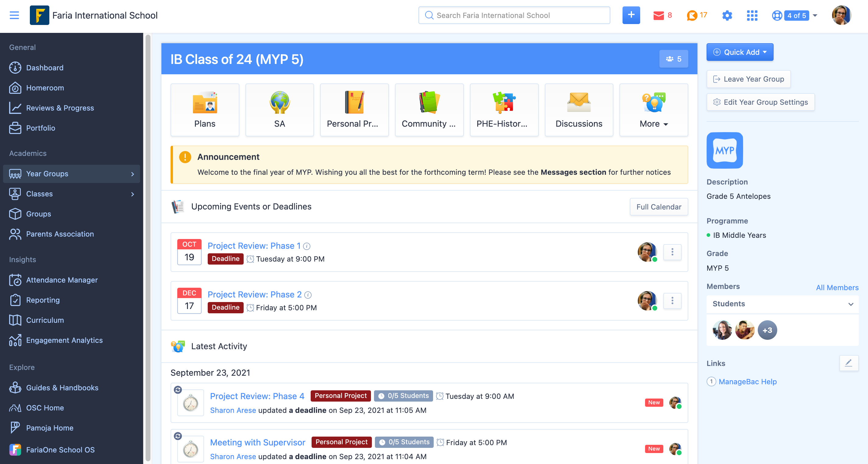Screen dimensions: 868x464
Task: Open the messages envelope icon
Action: pyautogui.click(x=658, y=16)
